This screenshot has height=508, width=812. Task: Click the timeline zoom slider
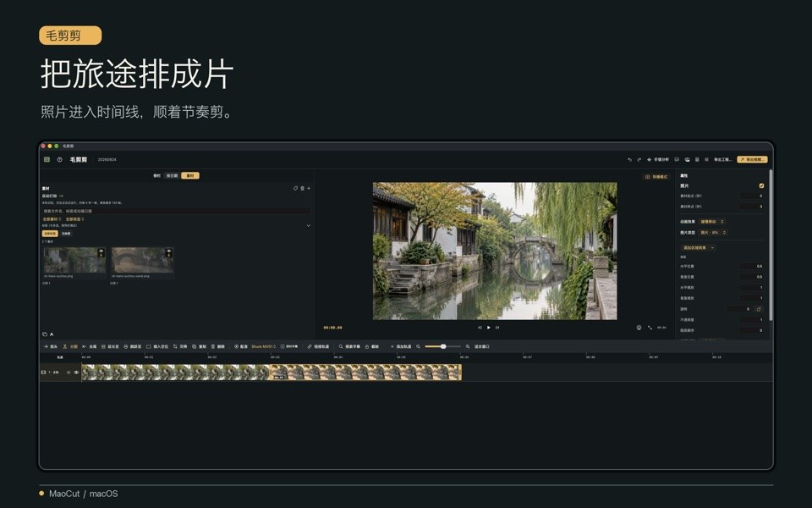(x=442, y=346)
